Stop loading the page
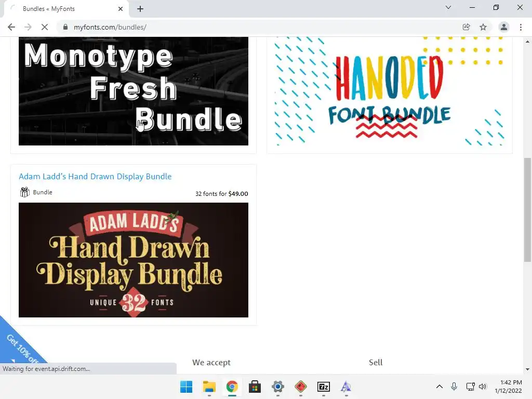 (45, 27)
